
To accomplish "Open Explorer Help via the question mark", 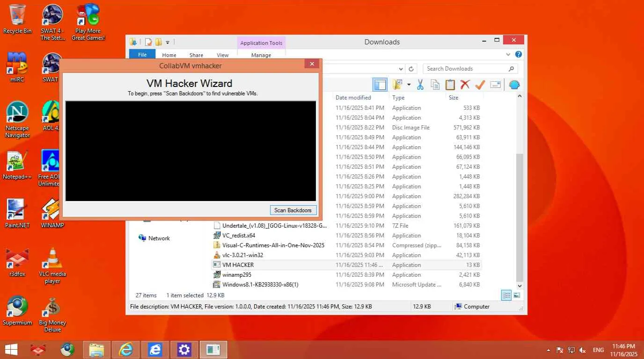I will tap(518, 55).
